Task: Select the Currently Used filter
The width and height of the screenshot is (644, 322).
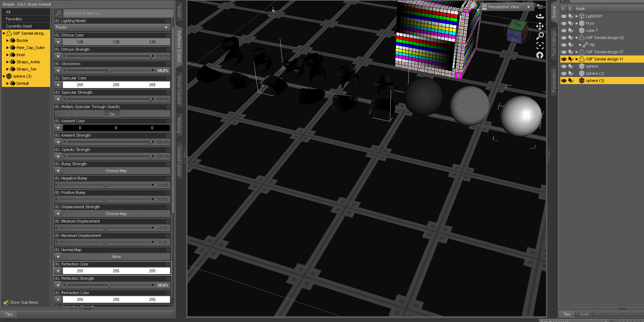Action: click(x=26, y=26)
